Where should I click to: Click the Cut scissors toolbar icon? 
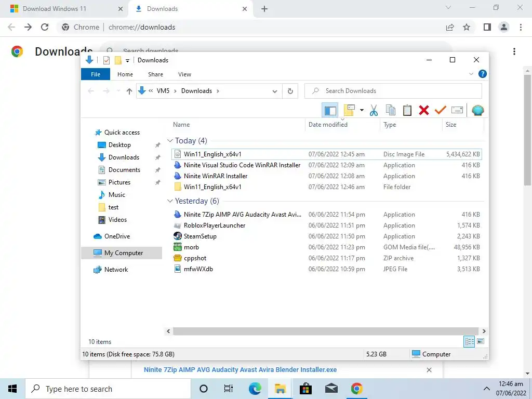point(374,110)
